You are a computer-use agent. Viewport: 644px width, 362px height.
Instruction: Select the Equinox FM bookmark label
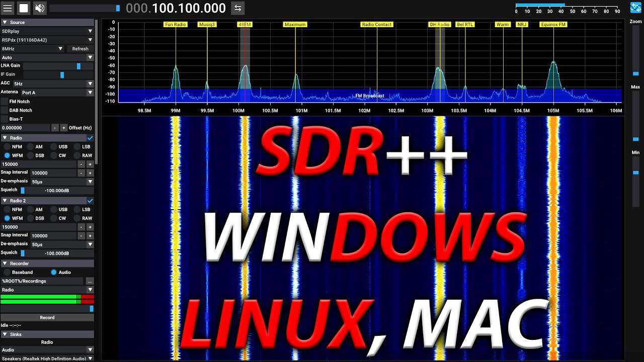(553, 24)
